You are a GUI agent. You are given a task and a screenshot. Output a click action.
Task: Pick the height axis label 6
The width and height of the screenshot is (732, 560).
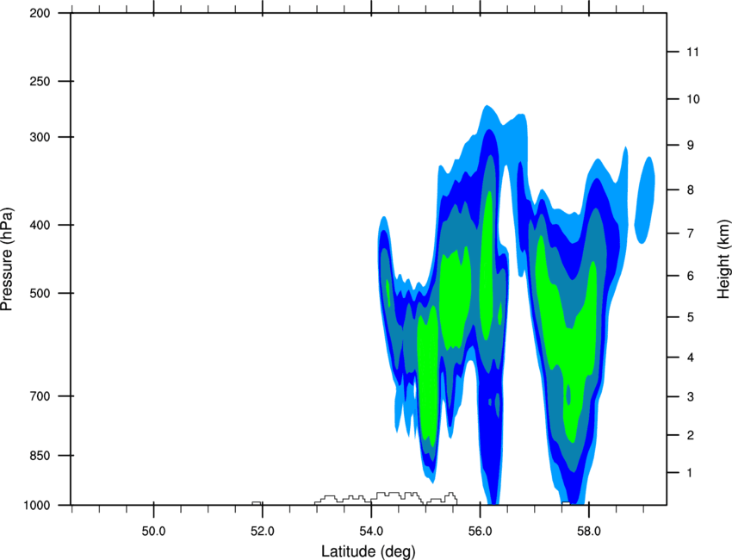691,276
